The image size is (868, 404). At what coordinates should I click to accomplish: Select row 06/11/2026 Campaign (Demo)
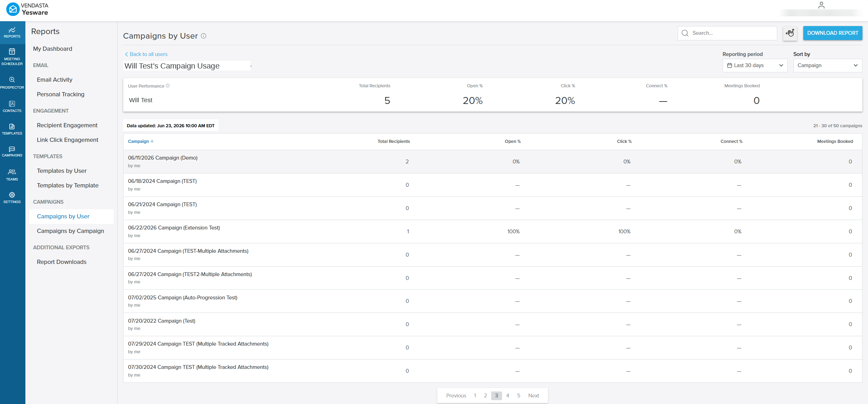(x=493, y=162)
